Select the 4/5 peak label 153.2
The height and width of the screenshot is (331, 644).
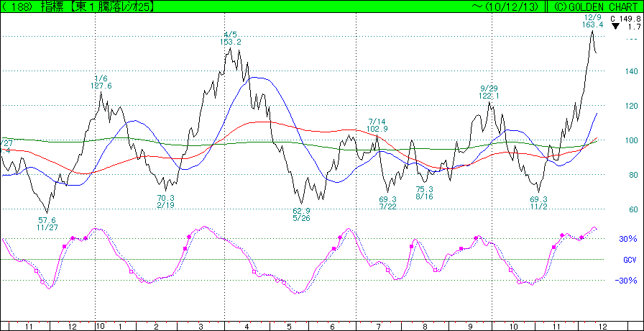tap(230, 42)
